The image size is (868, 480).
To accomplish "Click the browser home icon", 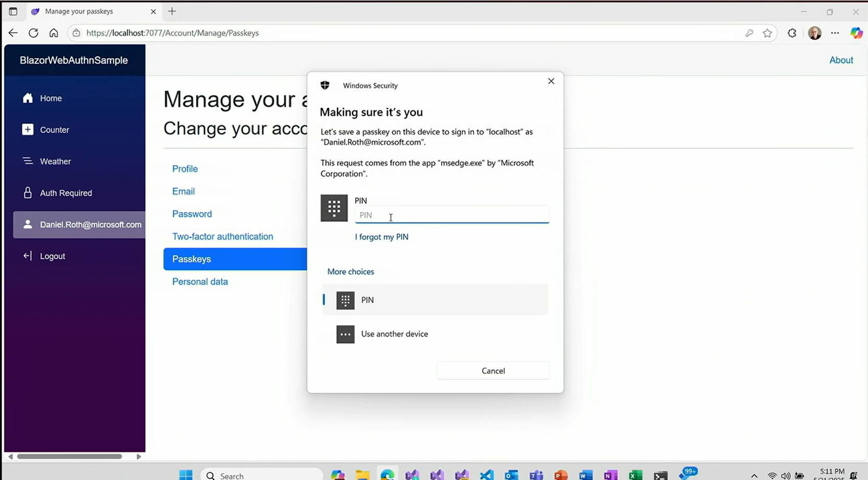I will tap(54, 33).
